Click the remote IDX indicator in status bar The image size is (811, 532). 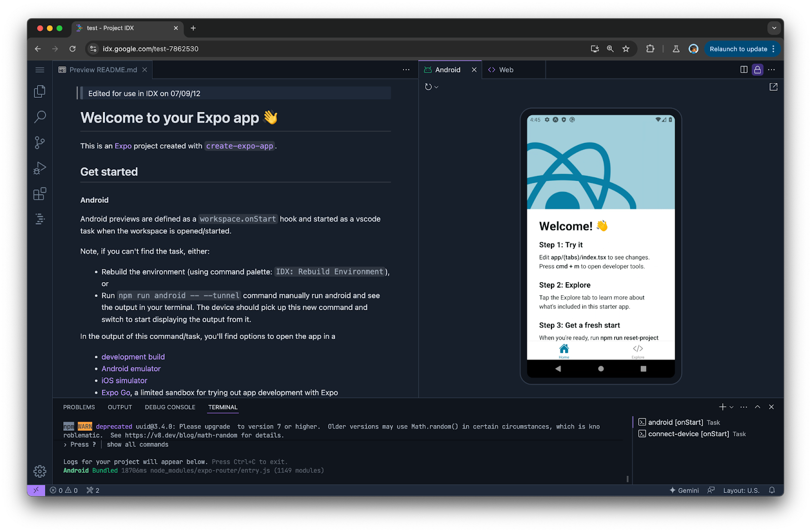[x=36, y=490]
